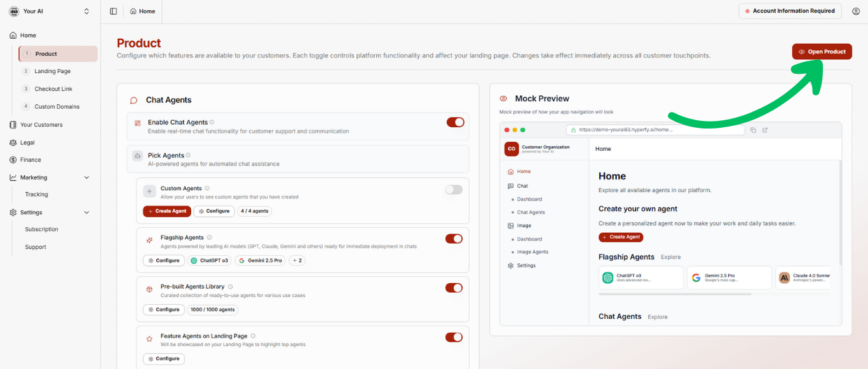Viewport: 868px width, 369px height.
Task: Collapse the Marketing section chevron
Action: point(86,178)
